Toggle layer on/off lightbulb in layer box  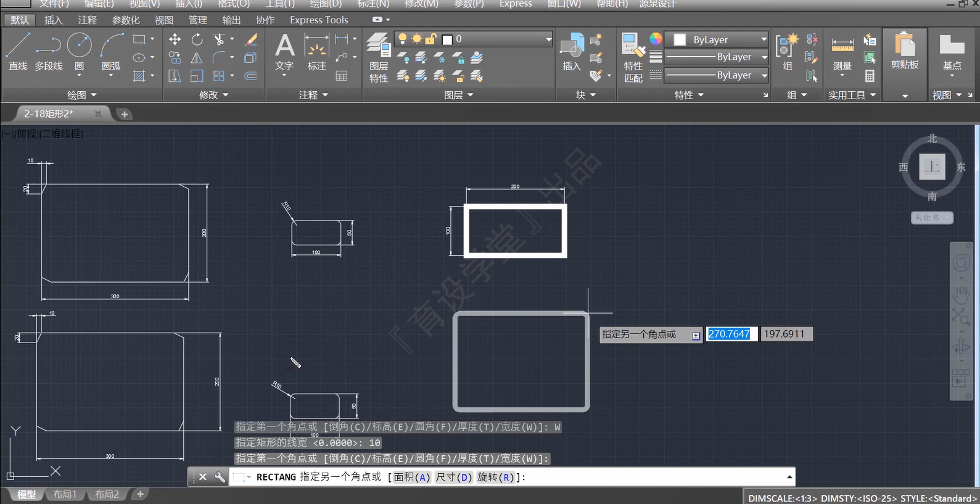(403, 39)
